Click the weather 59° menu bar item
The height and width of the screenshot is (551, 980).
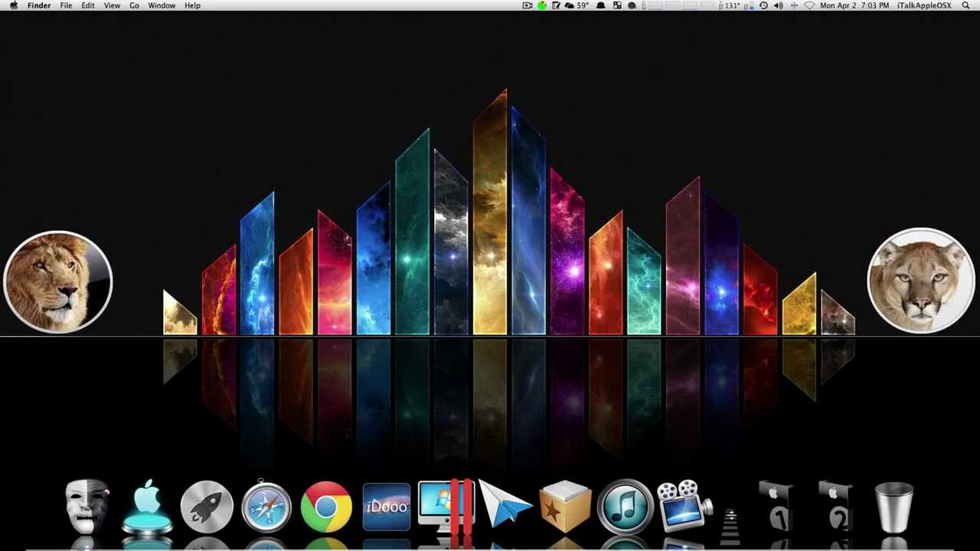(577, 5)
